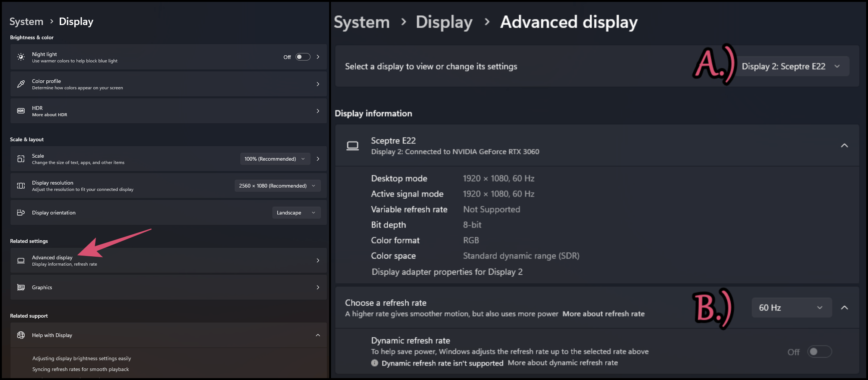Toggle the Dynamic refresh rate switch
Viewport: 868px width, 380px height.
(819, 352)
